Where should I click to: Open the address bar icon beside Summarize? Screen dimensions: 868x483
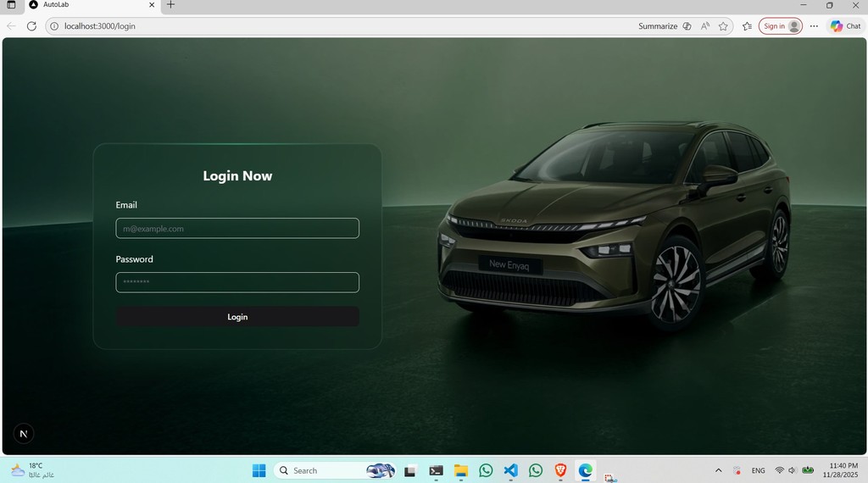tap(687, 26)
